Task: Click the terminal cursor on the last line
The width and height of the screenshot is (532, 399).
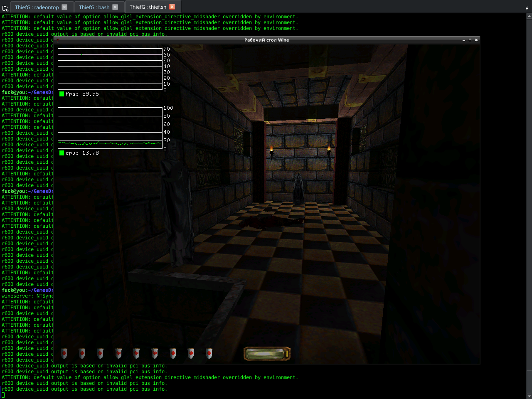Action: tap(3, 395)
